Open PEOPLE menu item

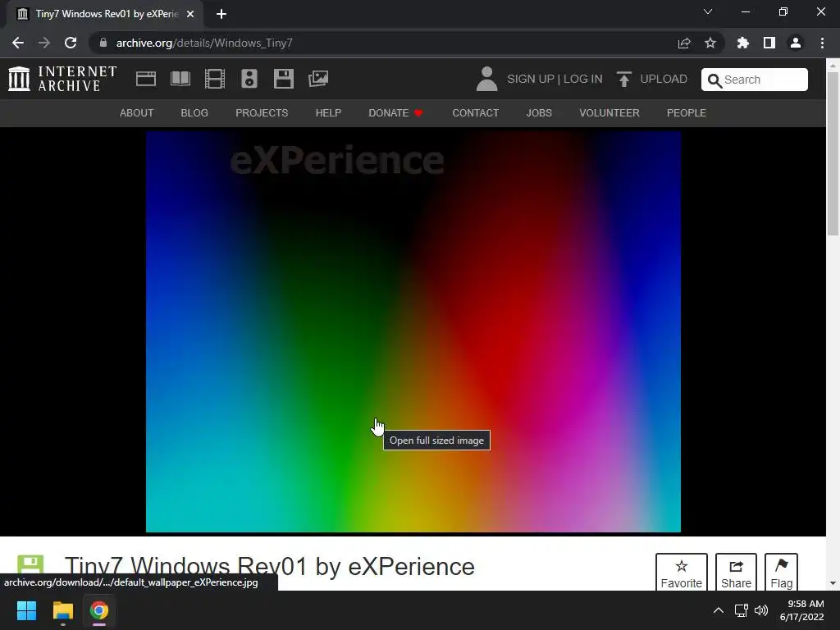tap(687, 113)
